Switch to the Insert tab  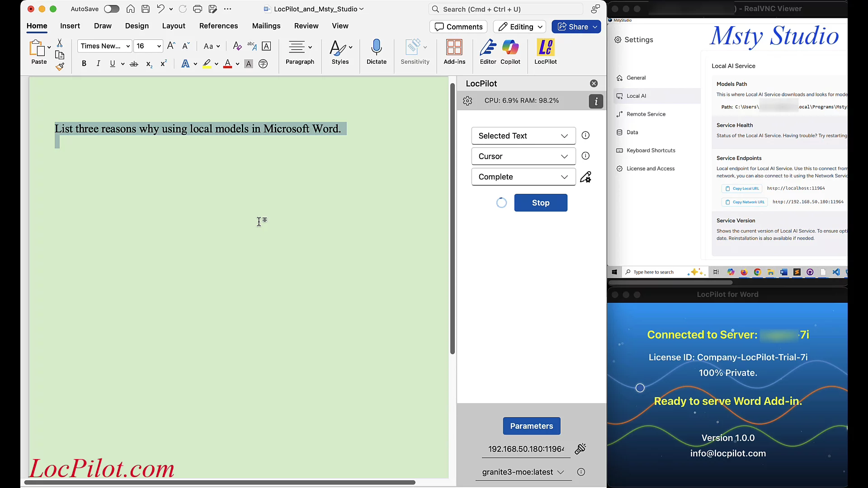(x=70, y=26)
